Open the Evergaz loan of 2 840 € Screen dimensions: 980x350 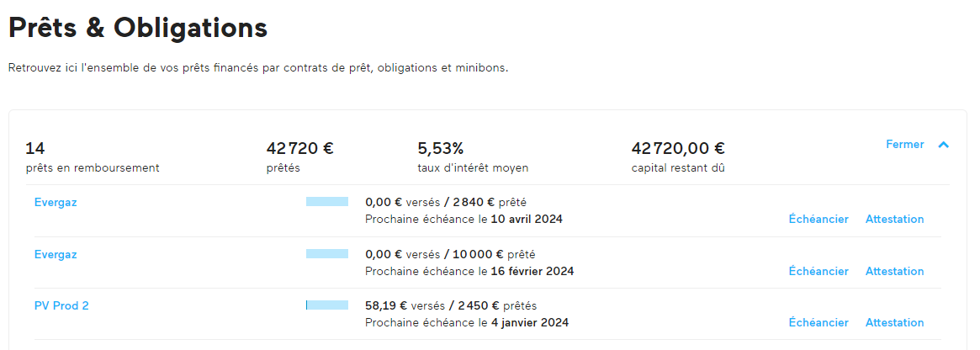[x=56, y=203]
